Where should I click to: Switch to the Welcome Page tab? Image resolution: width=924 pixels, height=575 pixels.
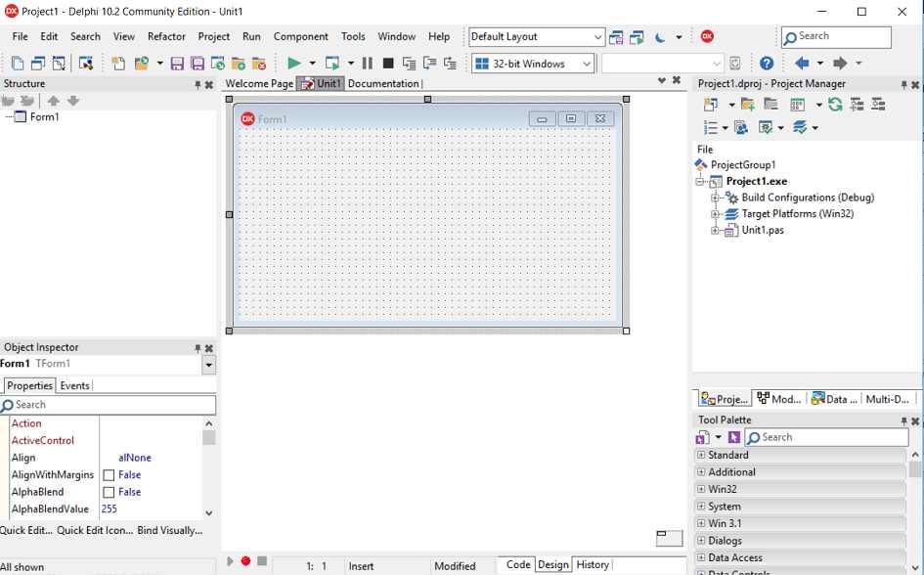(x=259, y=84)
